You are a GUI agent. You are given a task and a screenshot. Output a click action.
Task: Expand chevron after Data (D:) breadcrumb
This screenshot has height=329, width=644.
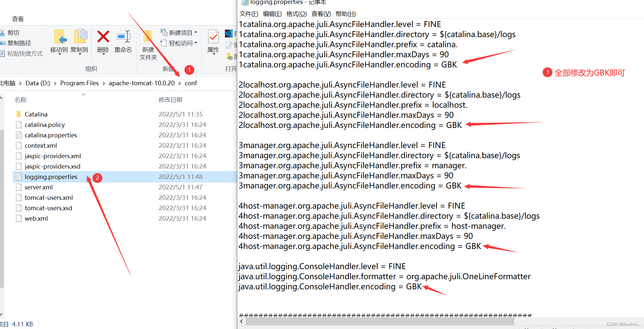[55, 83]
